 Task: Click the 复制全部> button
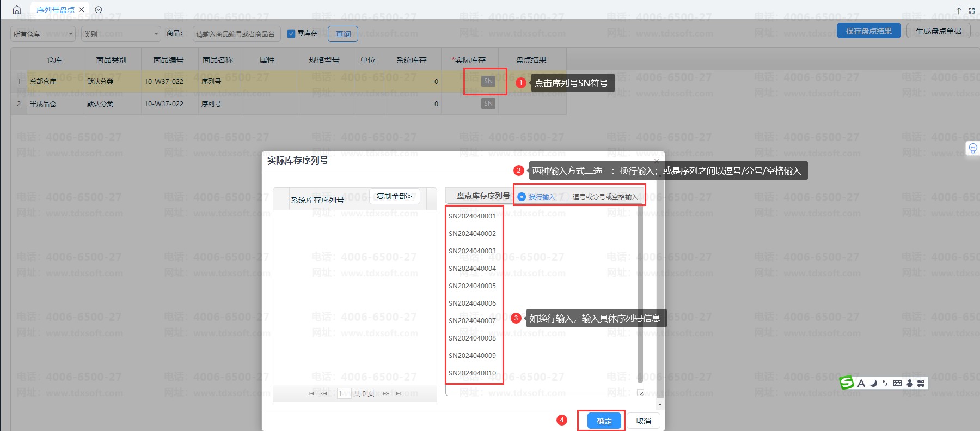tap(394, 196)
